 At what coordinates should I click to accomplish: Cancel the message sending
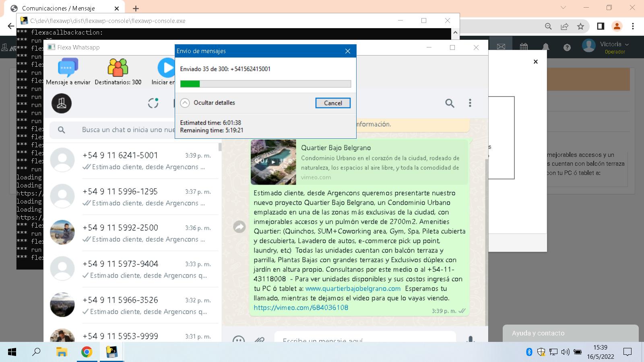[333, 103]
